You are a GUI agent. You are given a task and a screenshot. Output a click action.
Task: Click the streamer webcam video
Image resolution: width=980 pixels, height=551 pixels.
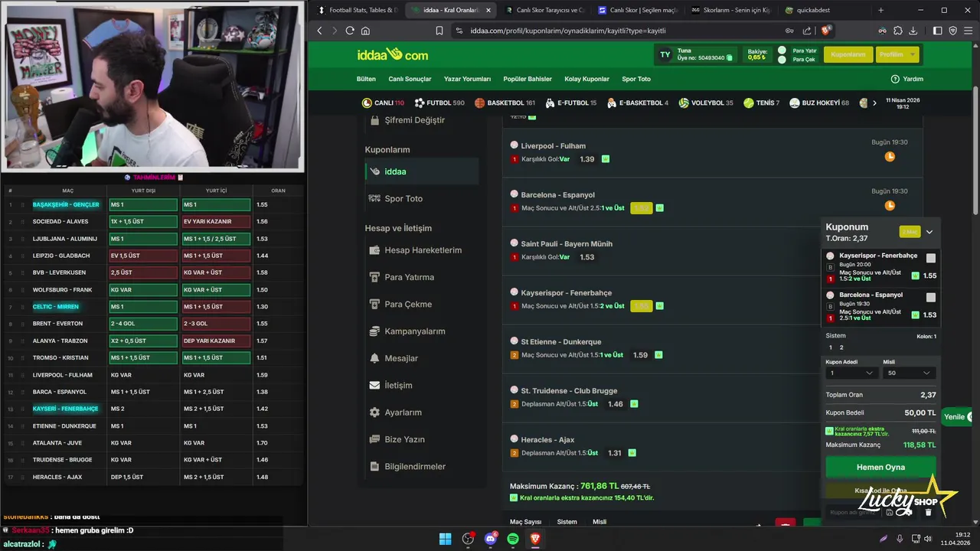(153, 86)
